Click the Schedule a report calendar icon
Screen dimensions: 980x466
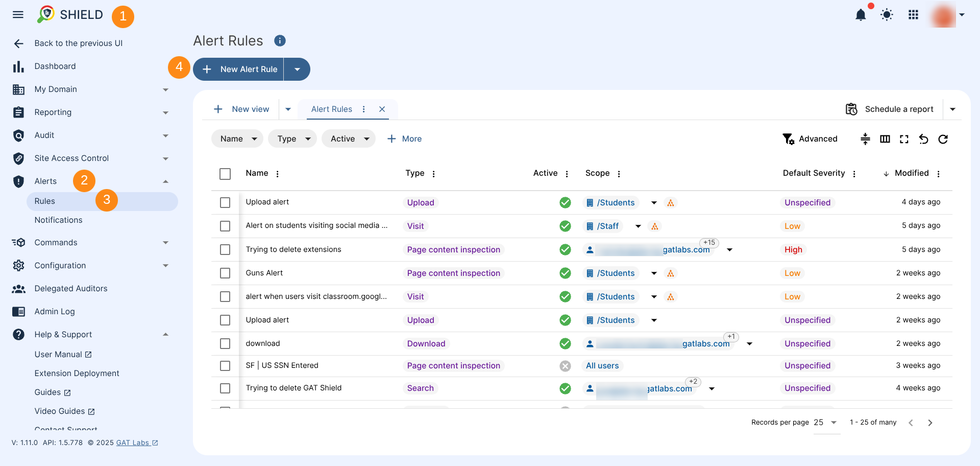point(851,109)
